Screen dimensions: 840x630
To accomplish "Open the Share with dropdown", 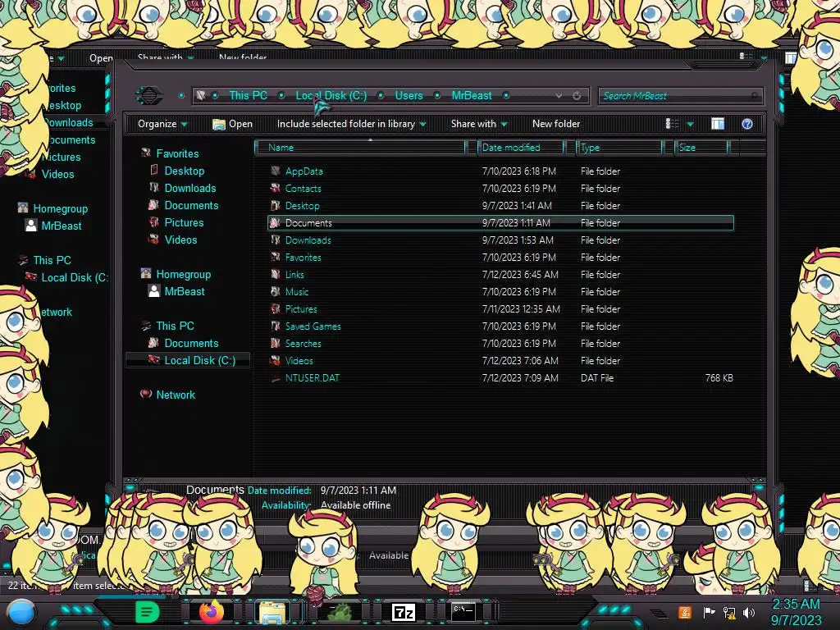I will pos(479,124).
